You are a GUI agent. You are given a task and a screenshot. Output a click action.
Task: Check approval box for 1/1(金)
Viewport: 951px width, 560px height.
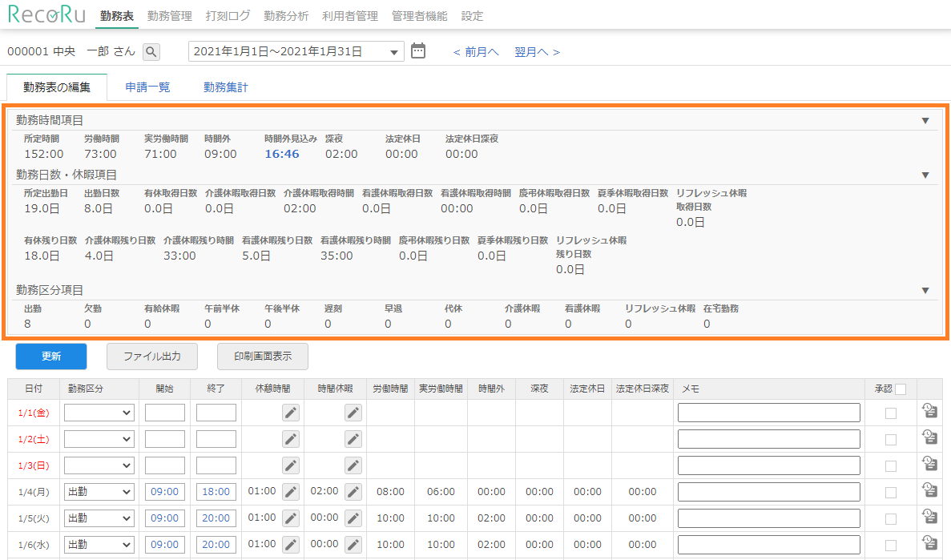point(890,413)
